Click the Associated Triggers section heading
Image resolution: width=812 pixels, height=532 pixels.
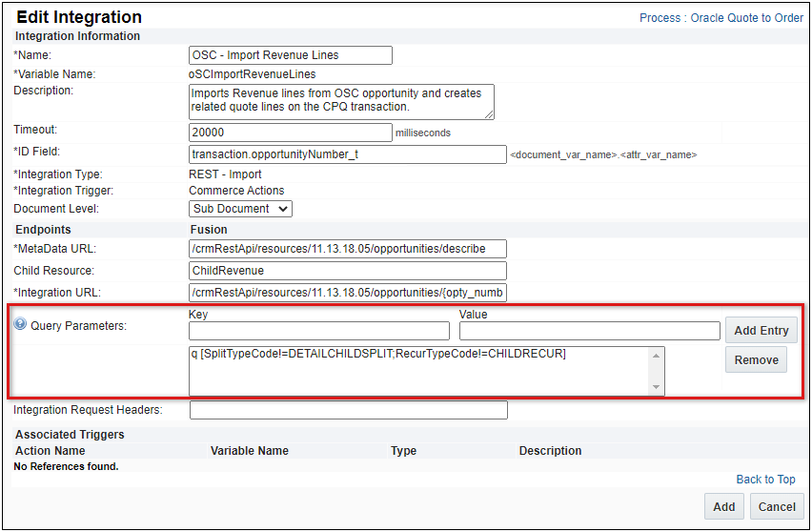pos(70,435)
